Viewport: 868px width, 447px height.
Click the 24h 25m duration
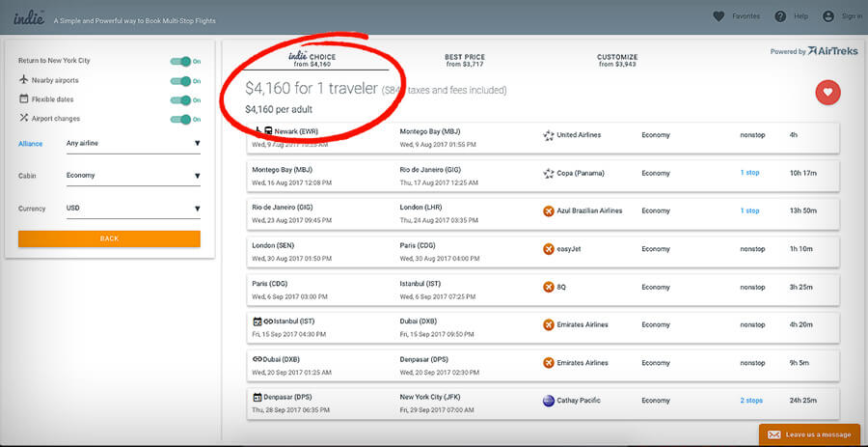[x=803, y=401]
